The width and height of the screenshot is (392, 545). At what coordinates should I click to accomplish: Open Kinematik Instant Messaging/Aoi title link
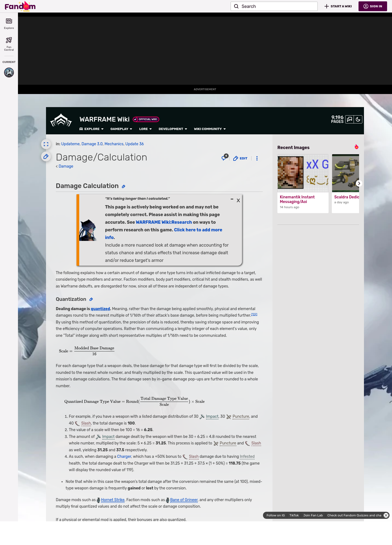click(297, 199)
